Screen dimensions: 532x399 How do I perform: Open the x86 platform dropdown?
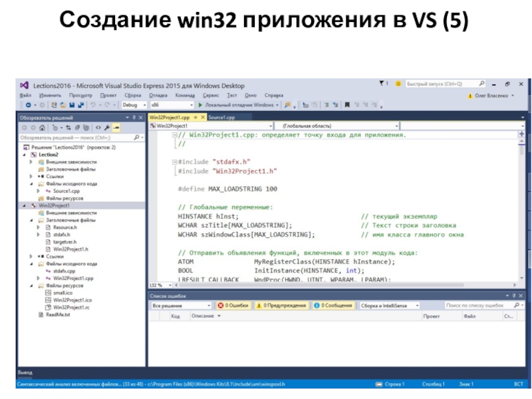click(x=170, y=105)
